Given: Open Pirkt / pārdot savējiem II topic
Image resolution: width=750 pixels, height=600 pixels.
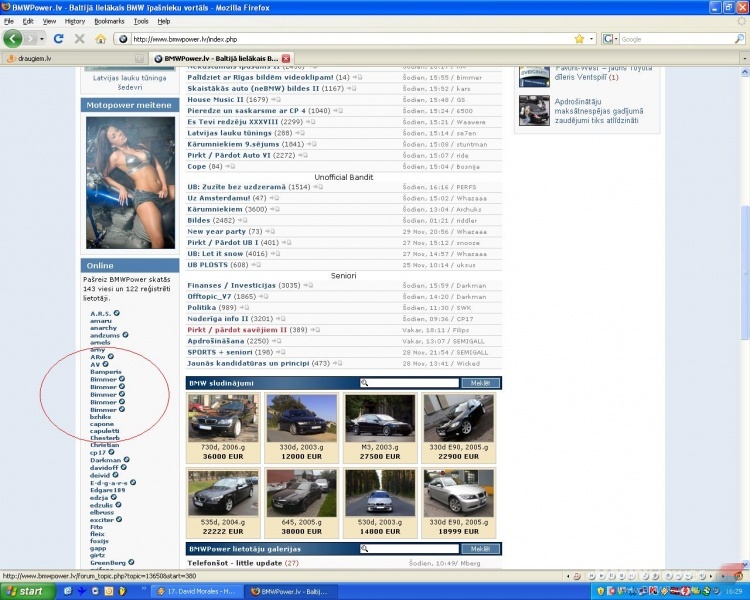Looking at the screenshot, I should point(237,330).
